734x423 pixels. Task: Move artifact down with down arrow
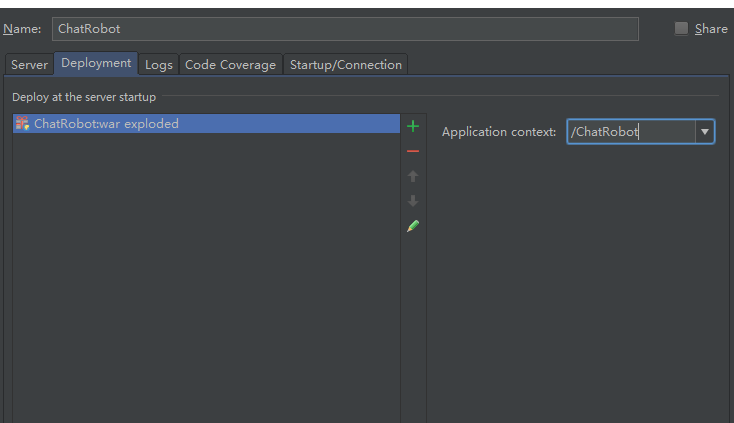click(x=413, y=201)
